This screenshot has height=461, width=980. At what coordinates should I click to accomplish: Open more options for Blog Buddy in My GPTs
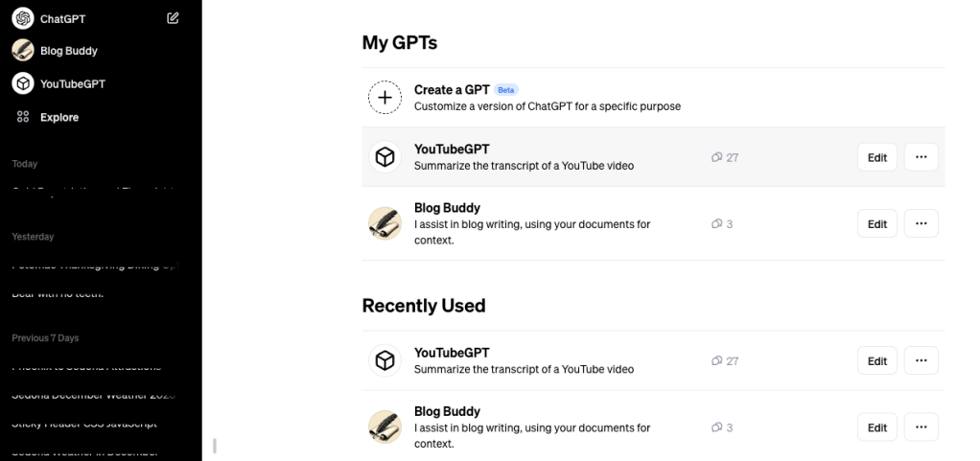pos(921,223)
